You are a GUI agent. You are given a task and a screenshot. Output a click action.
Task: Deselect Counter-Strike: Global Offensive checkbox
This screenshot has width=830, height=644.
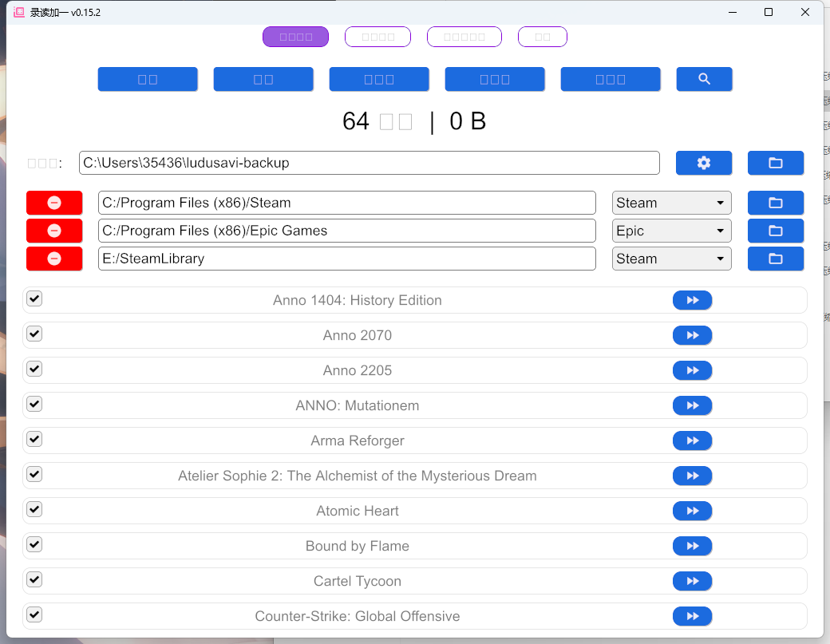(34, 614)
